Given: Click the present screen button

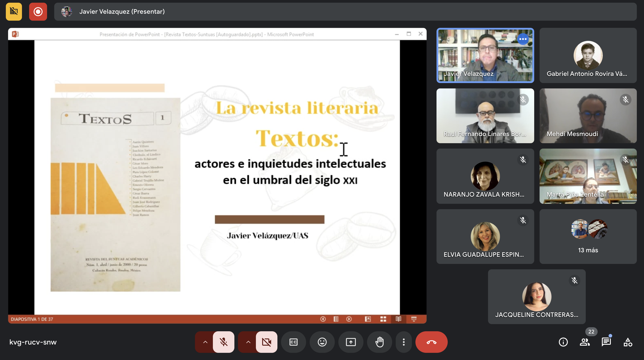Looking at the screenshot, I should point(351,342).
